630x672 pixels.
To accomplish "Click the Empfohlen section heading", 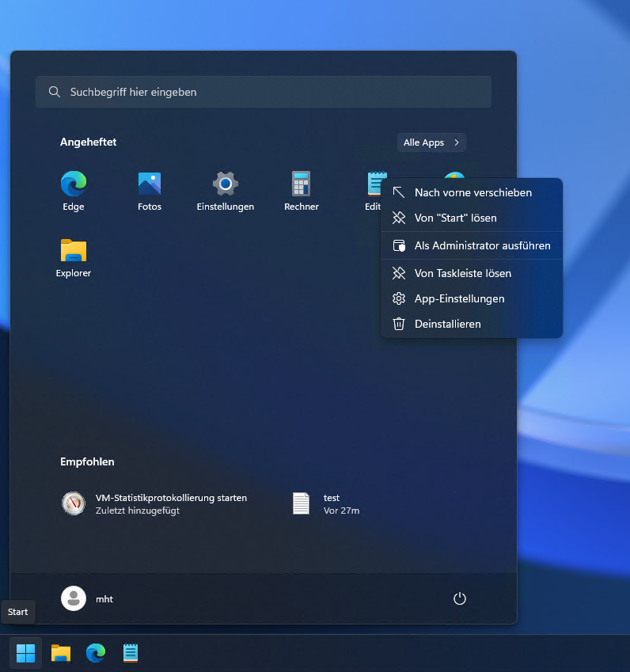I will [87, 461].
